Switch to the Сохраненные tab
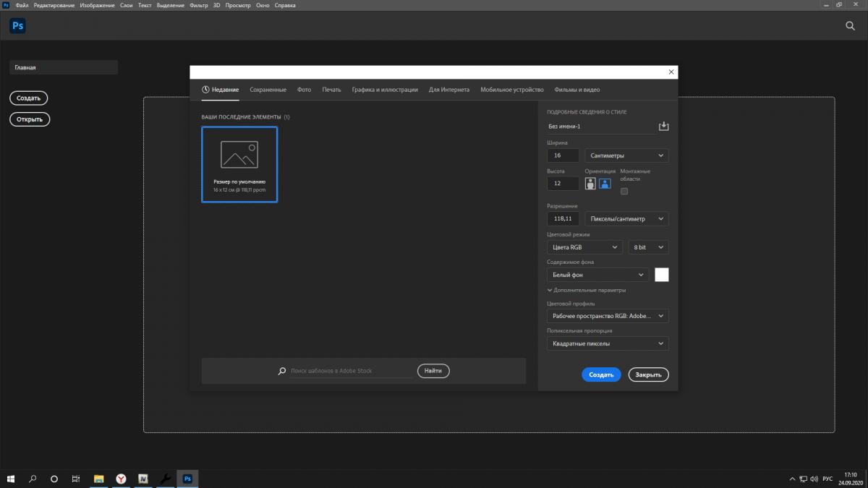 point(268,90)
